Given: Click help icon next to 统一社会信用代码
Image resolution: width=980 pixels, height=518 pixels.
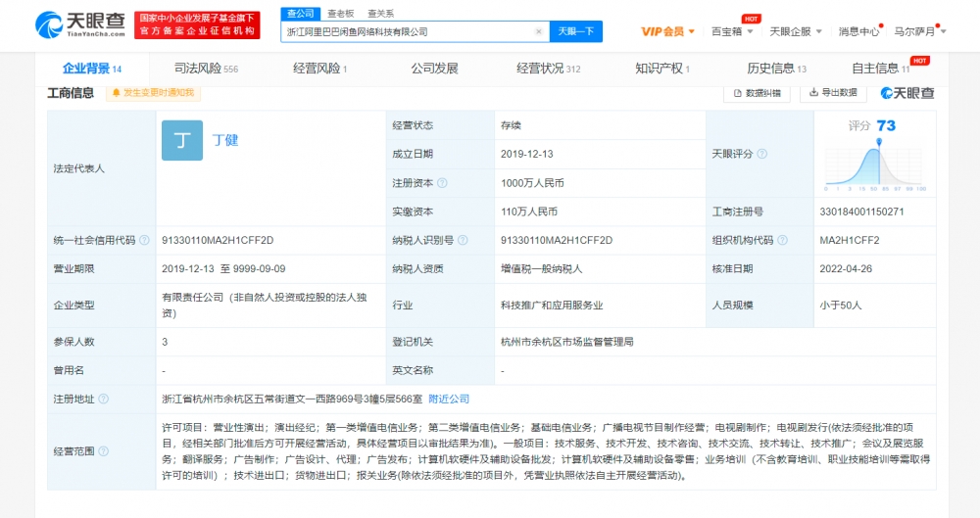Looking at the screenshot, I should coord(144,240).
